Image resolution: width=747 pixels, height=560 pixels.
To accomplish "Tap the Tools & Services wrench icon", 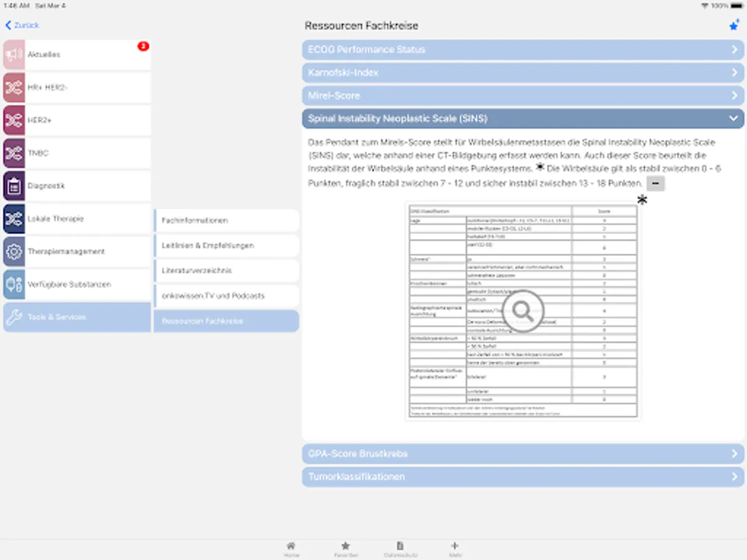I will click(14, 317).
